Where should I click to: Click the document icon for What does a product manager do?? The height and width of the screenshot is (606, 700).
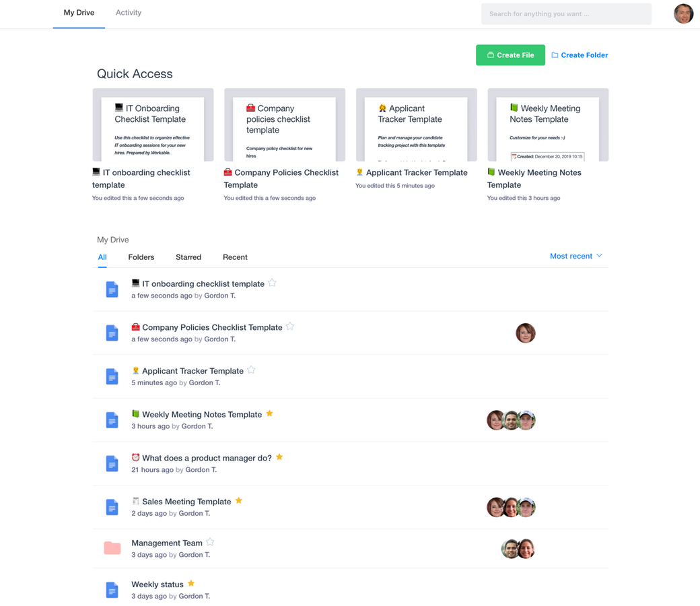point(112,463)
